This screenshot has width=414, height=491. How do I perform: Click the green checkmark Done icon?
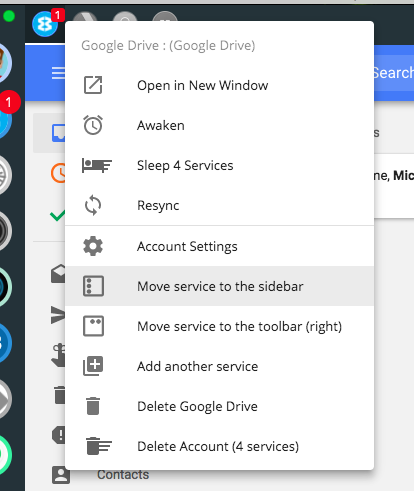pos(57,216)
